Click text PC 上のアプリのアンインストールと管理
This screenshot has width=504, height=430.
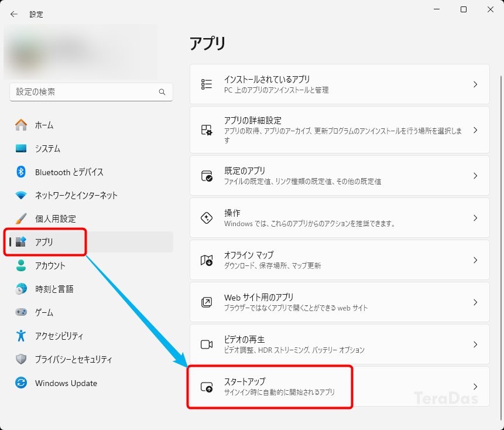pos(276,90)
